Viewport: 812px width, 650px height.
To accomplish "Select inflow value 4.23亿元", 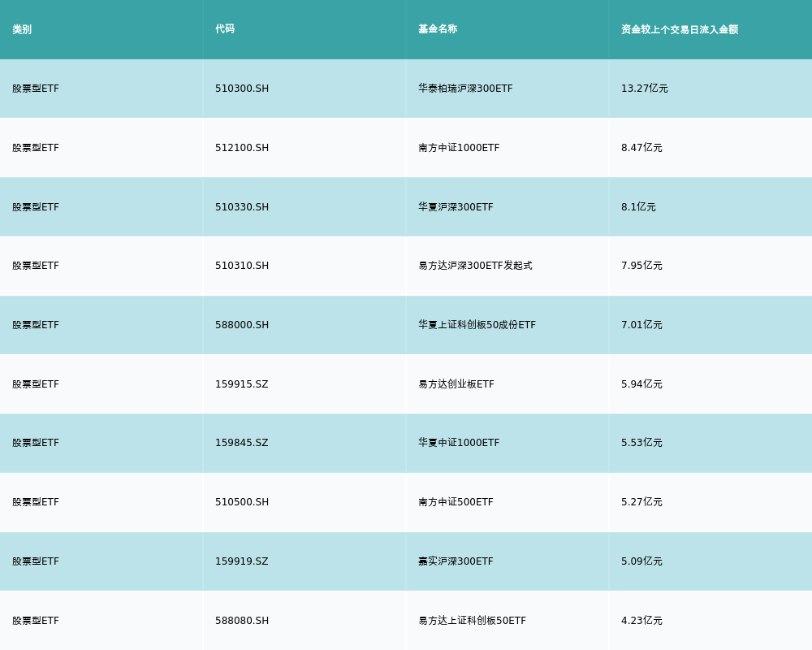I will coord(641,621).
